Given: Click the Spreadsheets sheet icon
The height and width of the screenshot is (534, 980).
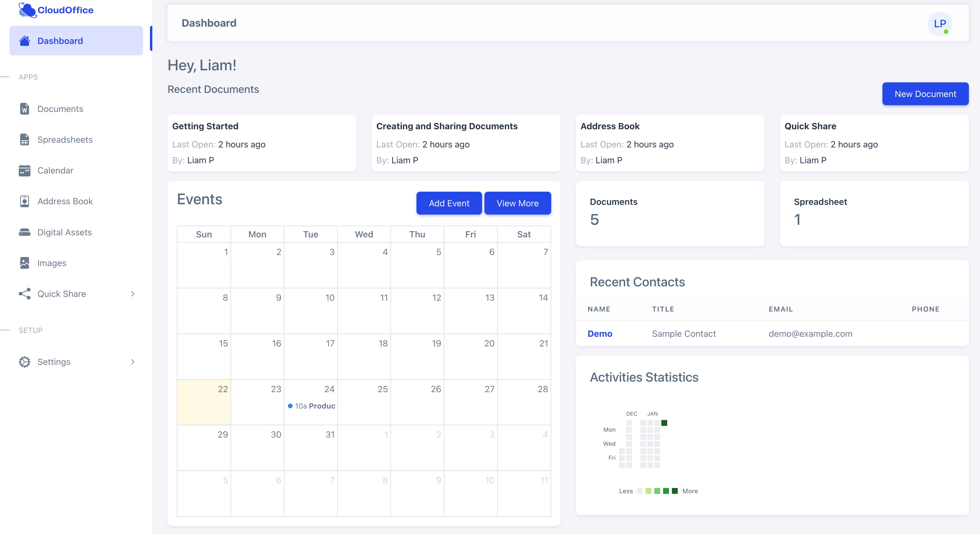Looking at the screenshot, I should pyautogui.click(x=25, y=140).
